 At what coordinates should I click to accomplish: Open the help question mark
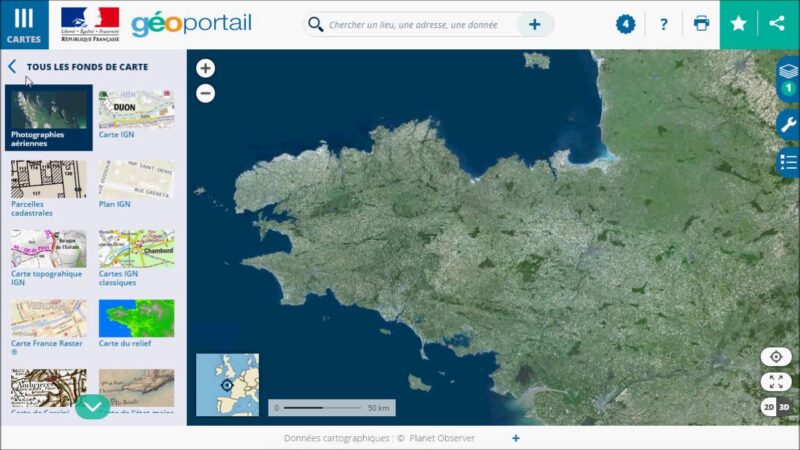pyautogui.click(x=663, y=24)
